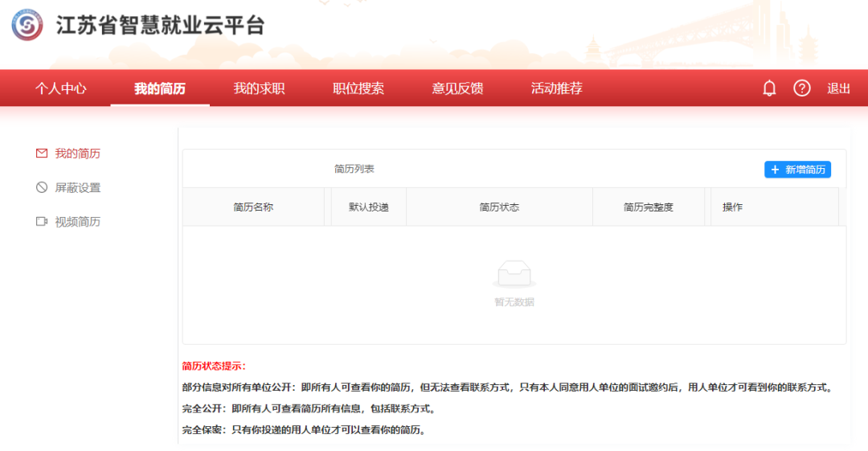
Task: Click the notification bell icon
Action: click(x=769, y=88)
